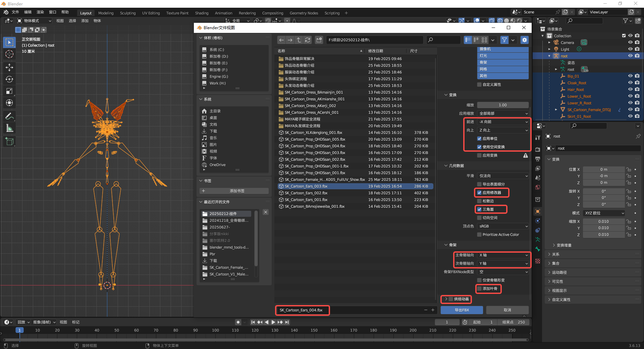
Task: Toggle the file browser settings gear
Action: [524, 40]
